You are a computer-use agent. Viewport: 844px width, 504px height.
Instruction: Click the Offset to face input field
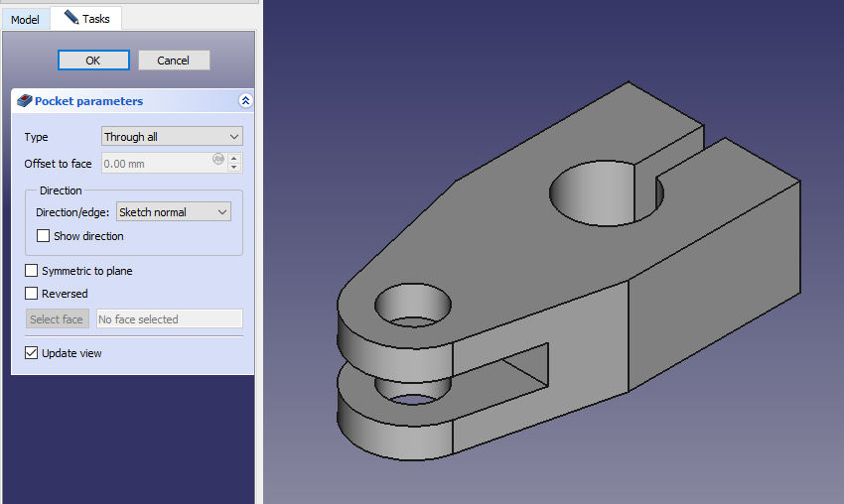point(156,164)
